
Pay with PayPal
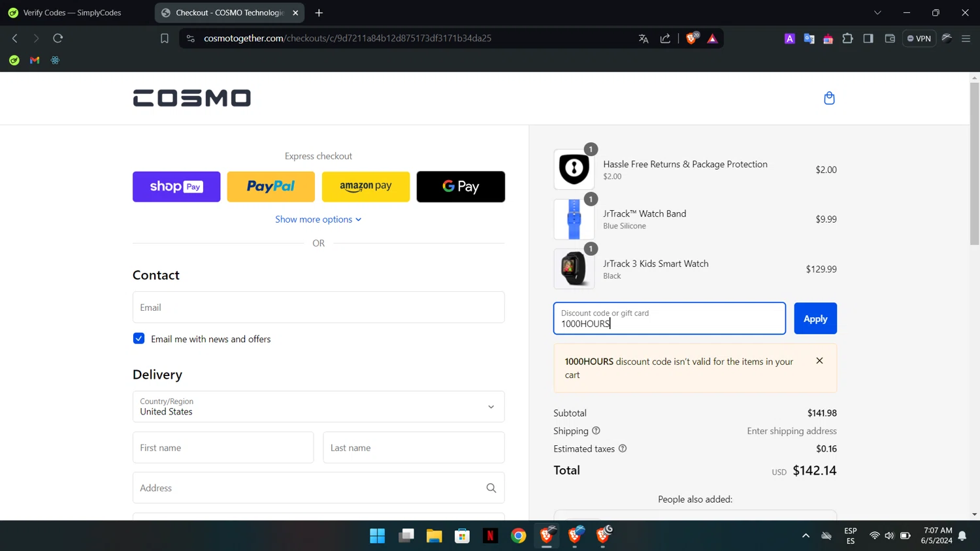tap(271, 187)
